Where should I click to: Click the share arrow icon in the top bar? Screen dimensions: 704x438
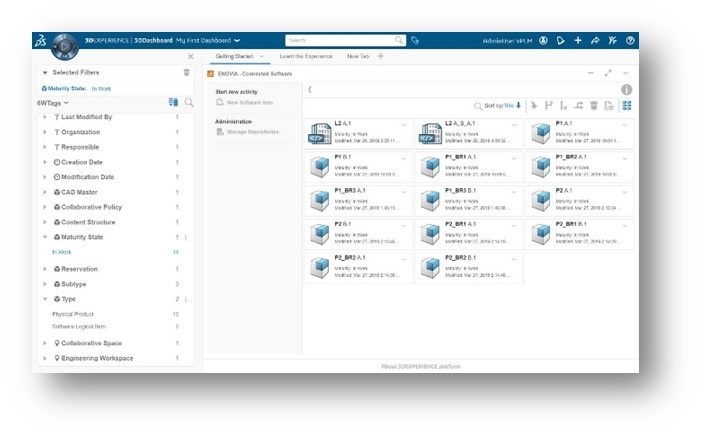[x=595, y=40]
